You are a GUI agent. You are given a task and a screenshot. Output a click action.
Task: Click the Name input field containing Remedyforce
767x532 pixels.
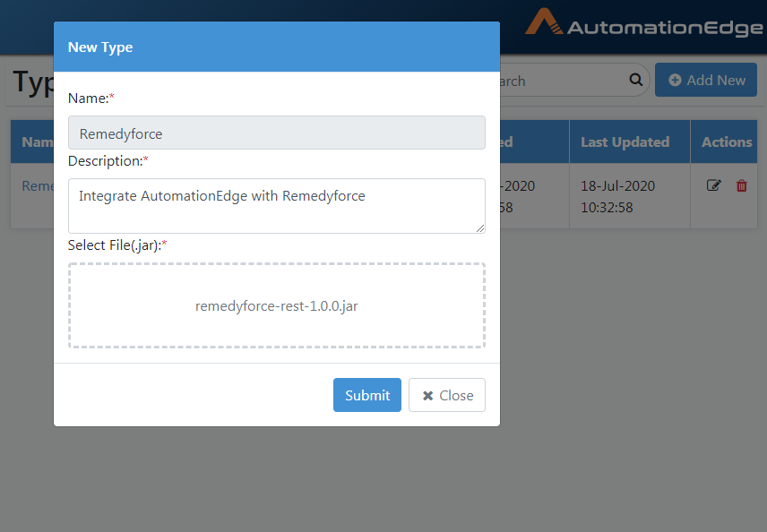(x=277, y=133)
